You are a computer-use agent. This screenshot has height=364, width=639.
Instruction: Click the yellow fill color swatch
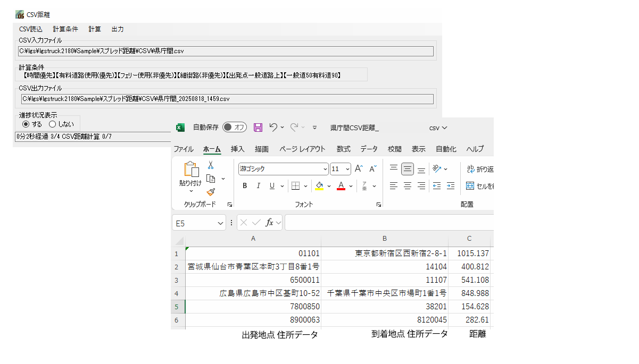[319, 186]
